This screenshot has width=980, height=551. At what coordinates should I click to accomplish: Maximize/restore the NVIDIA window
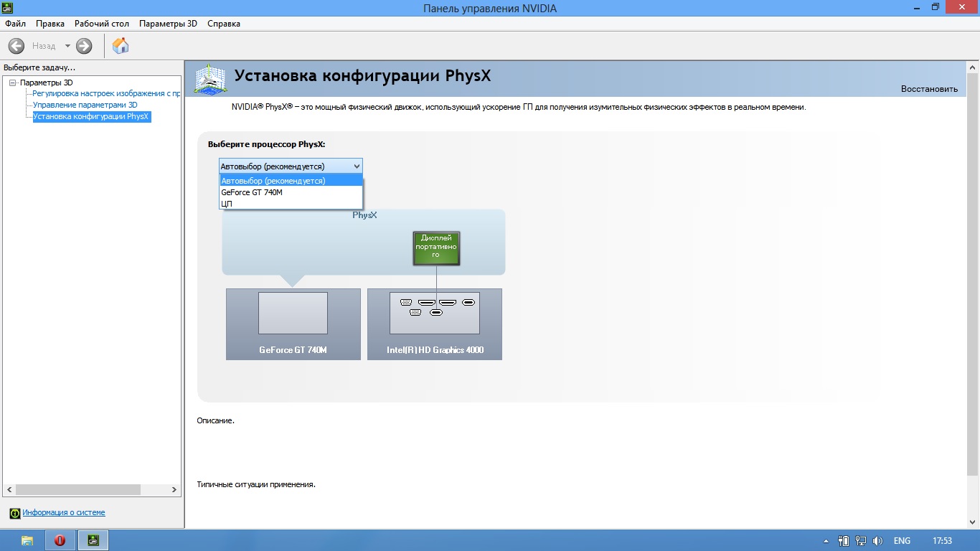[935, 6]
